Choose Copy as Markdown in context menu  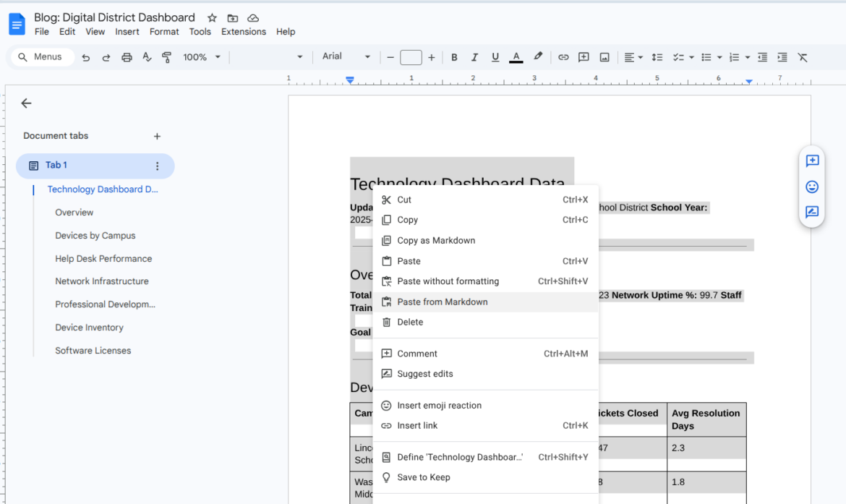486,241
